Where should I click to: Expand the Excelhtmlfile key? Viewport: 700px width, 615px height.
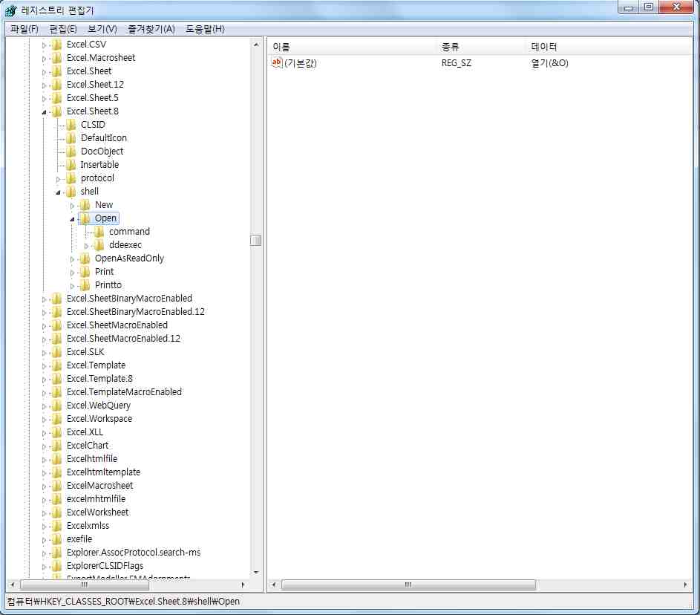point(44,460)
